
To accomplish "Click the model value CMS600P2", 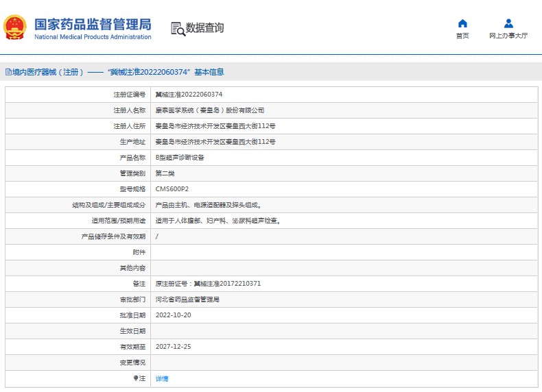I will 172,188.
